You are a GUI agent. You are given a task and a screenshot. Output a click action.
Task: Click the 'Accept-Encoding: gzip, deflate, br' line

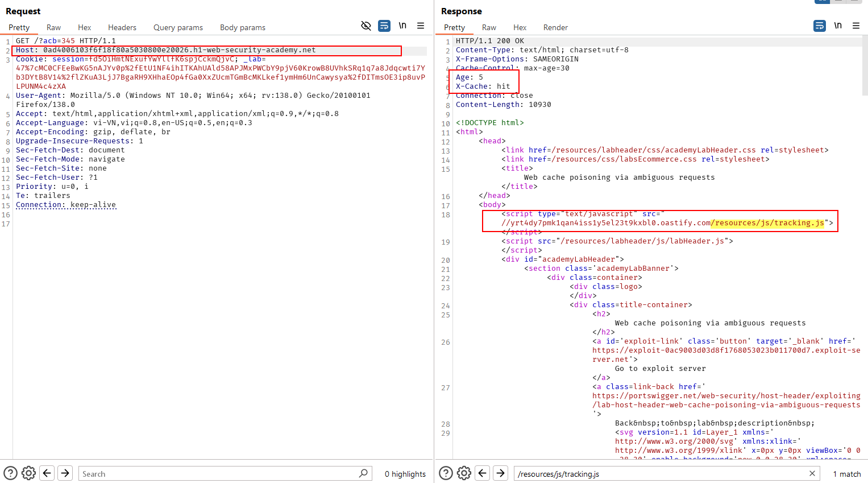(x=93, y=132)
